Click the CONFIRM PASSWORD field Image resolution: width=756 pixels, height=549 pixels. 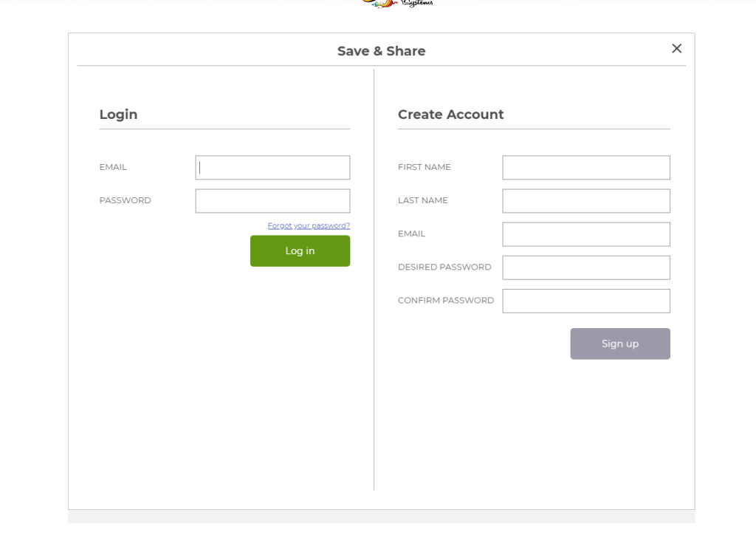[x=585, y=301]
